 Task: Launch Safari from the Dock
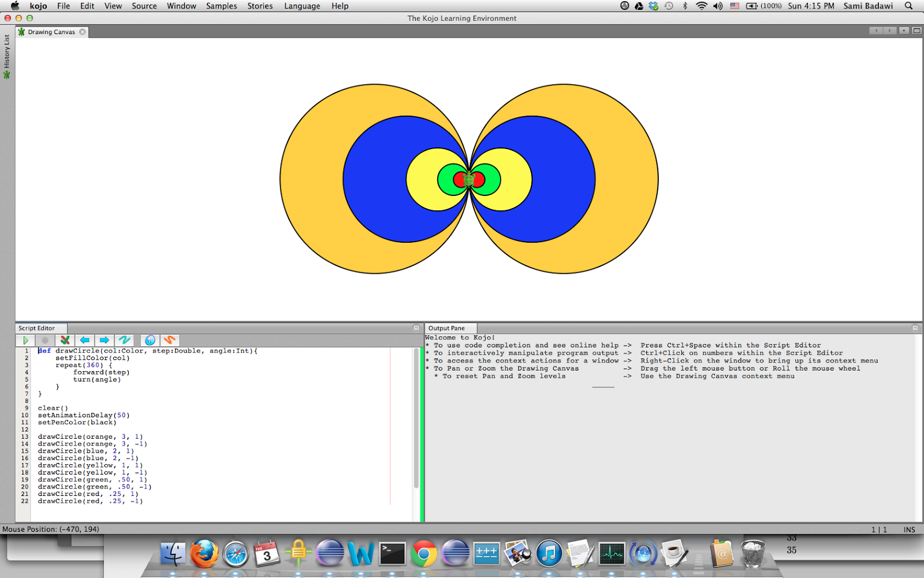(236, 554)
